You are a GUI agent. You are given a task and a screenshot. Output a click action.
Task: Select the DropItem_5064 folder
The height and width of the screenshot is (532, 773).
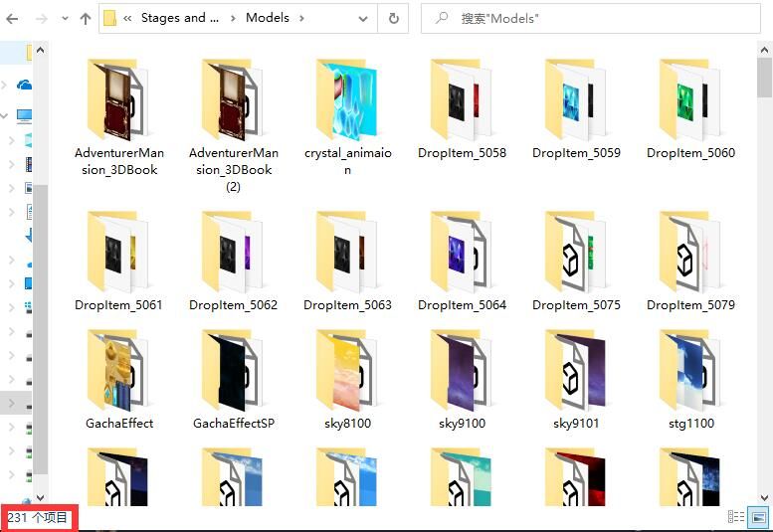tap(462, 262)
